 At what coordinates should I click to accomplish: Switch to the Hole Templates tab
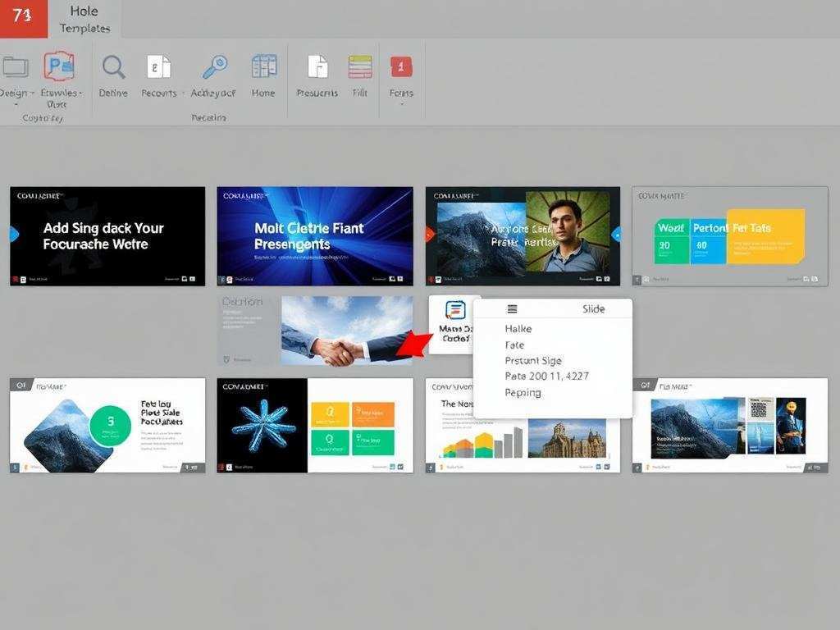pyautogui.click(x=84, y=19)
